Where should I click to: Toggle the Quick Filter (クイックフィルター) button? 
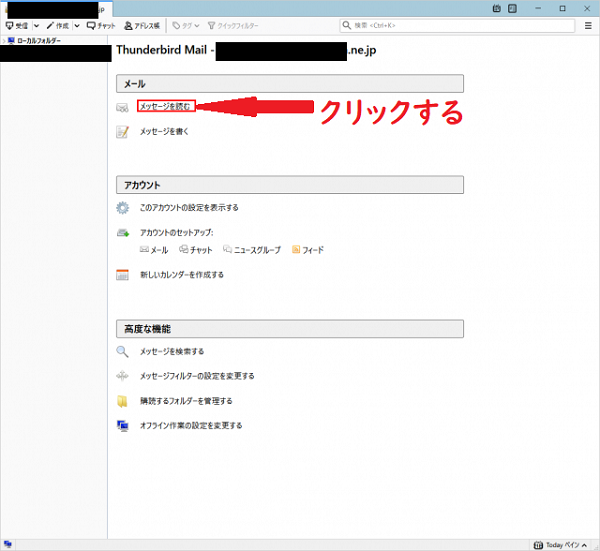(233, 26)
